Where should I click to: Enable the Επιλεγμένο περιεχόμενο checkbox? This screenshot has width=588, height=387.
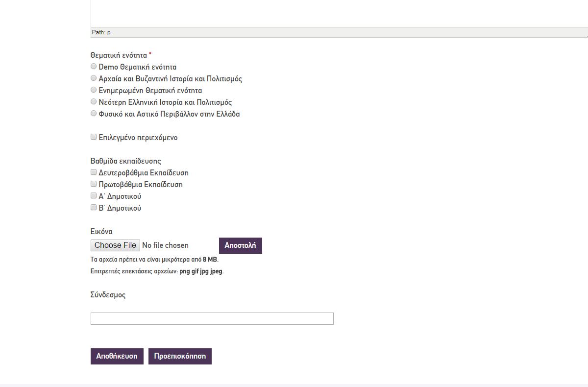click(x=94, y=137)
